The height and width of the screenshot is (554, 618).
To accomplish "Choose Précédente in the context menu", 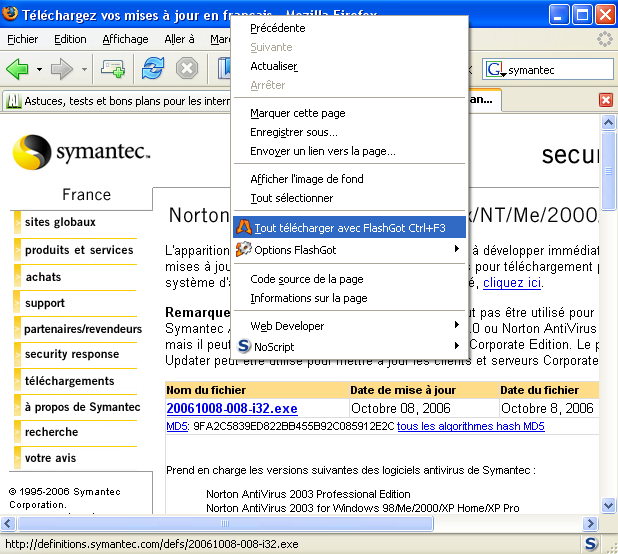I will (349, 28).
